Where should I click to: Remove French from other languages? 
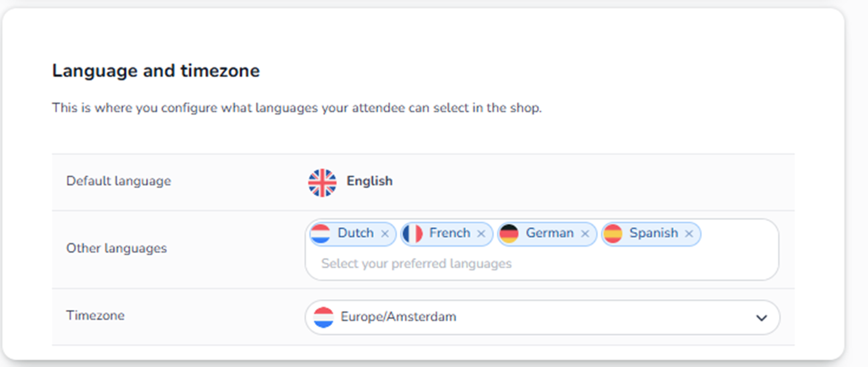pyautogui.click(x=481, y=234)
